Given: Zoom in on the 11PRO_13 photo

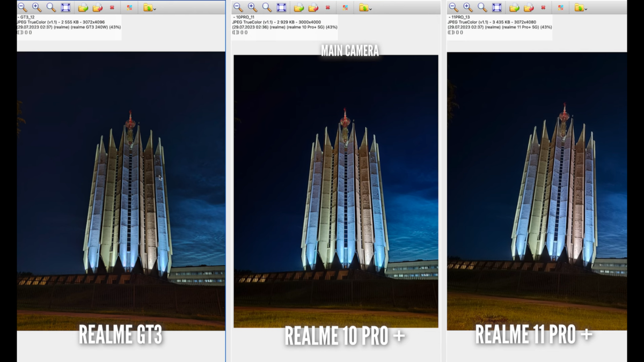Looking at the screenshot, I should coord(468,8).
